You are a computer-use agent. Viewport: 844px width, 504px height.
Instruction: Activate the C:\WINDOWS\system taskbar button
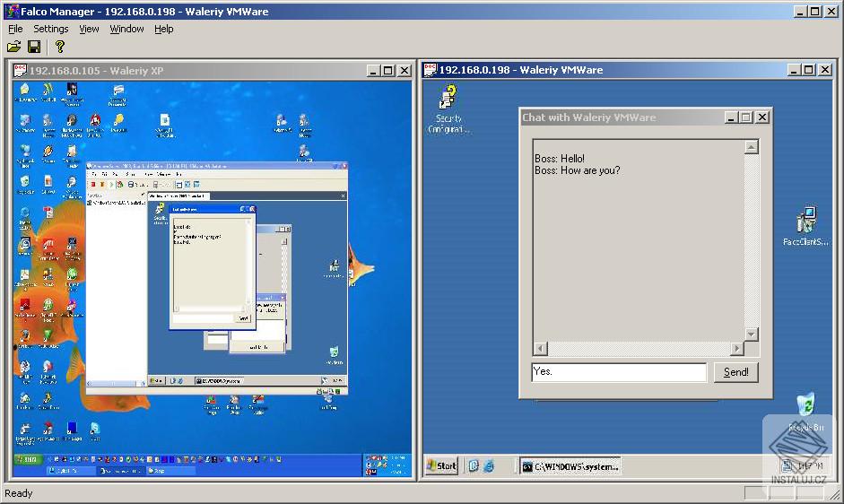pyautogui.click(x=570, y=466)
